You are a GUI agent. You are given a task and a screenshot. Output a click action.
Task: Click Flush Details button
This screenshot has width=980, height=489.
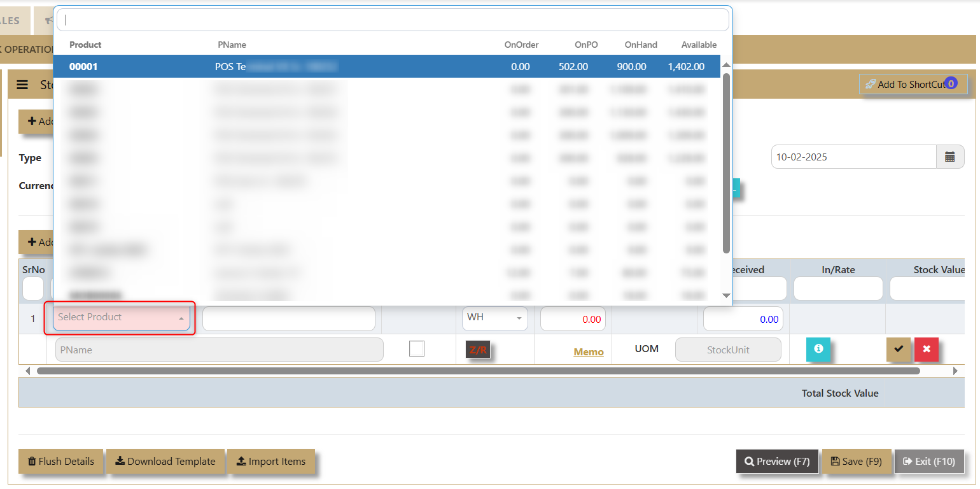[x=60, y=462]
